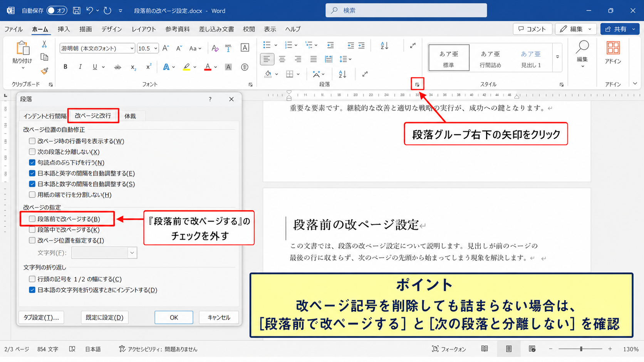Open the 編集 mode dropdown at top right

pyautogui.click(x=576, y=29)
